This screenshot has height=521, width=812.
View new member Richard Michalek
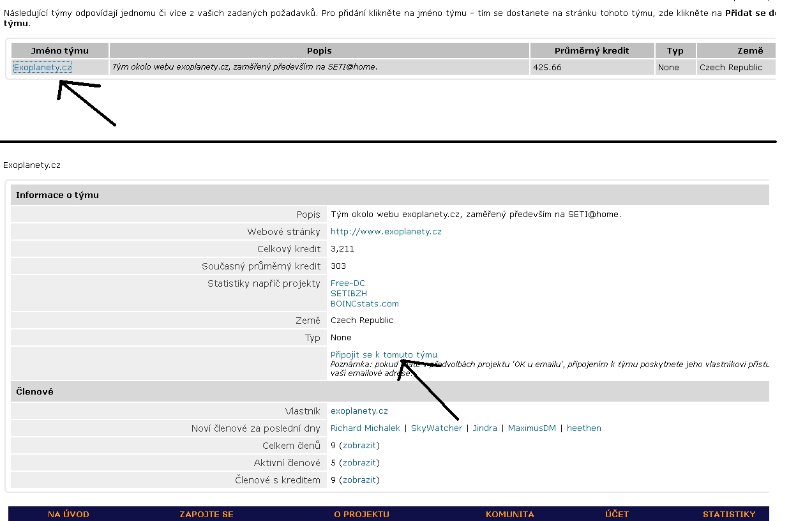coord(365,428)
